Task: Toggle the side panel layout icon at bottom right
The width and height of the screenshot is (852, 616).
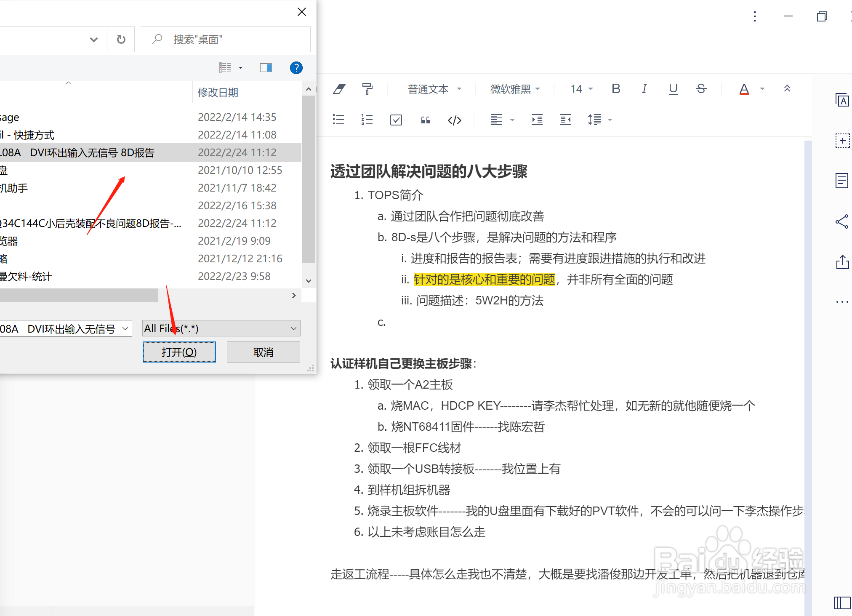Action: 842,603
